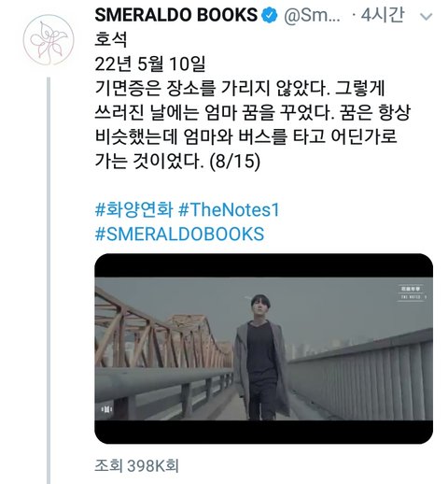Play the bridge video thumbnail
This screenshot has width=448, height=484.
[263, 349]
